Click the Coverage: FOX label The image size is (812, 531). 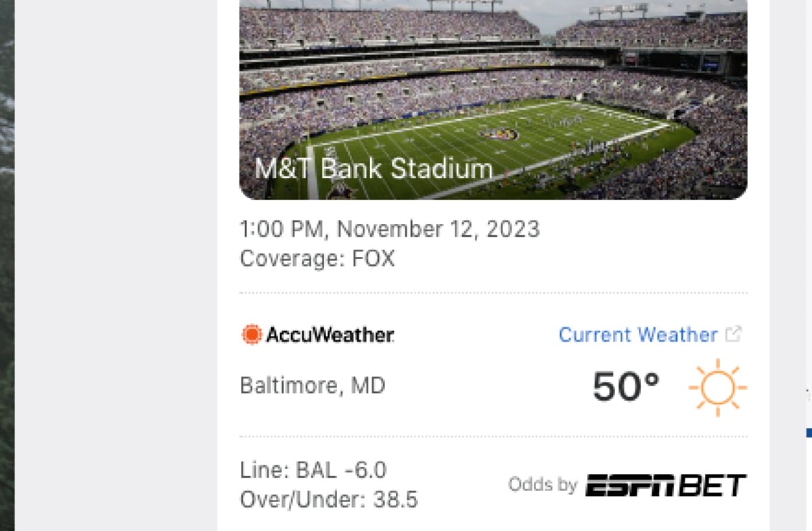pos(317,258)
